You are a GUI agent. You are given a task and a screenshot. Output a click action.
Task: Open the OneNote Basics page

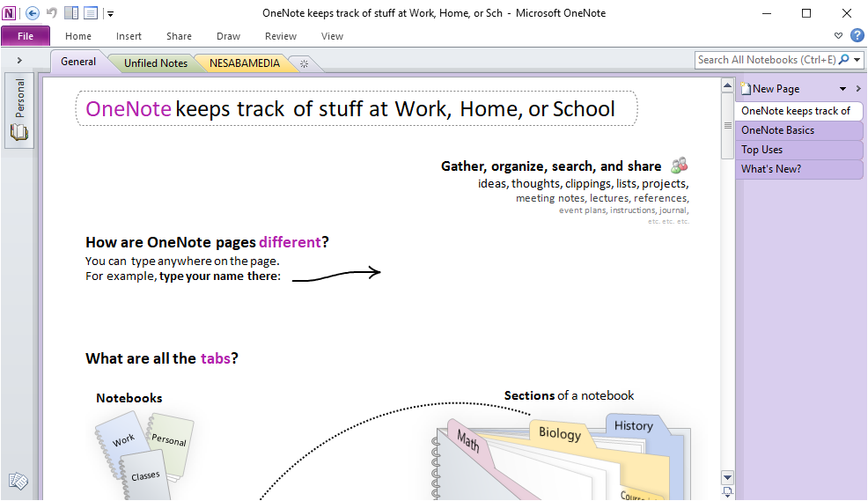pyautogui.click(x=777, y=130)
